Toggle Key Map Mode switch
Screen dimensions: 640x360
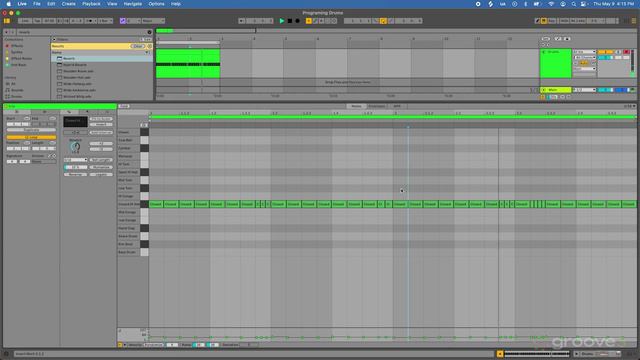[552, 21]
